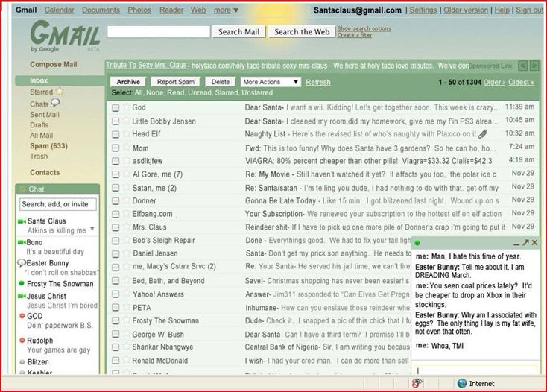Click the Refresh link

tap(318, 82)
